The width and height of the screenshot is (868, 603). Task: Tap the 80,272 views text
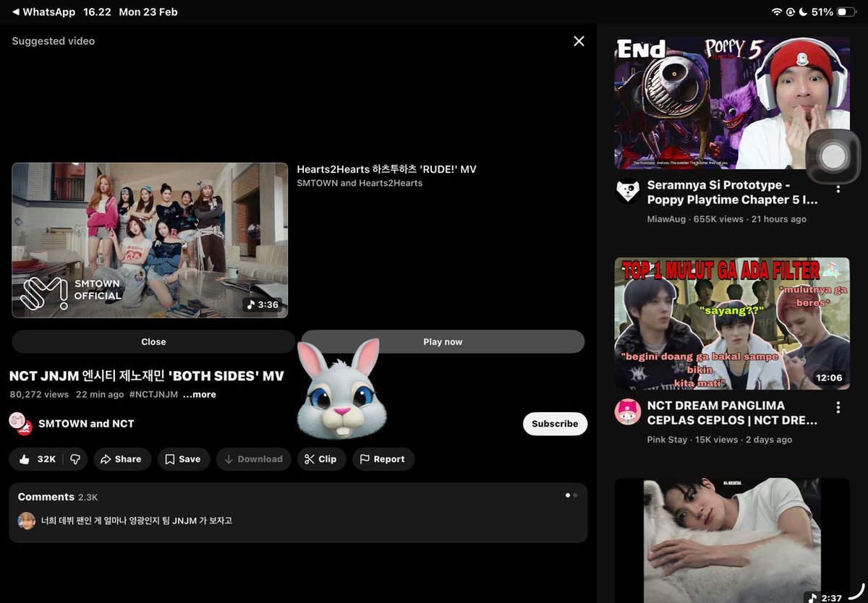tap(38, 395)
